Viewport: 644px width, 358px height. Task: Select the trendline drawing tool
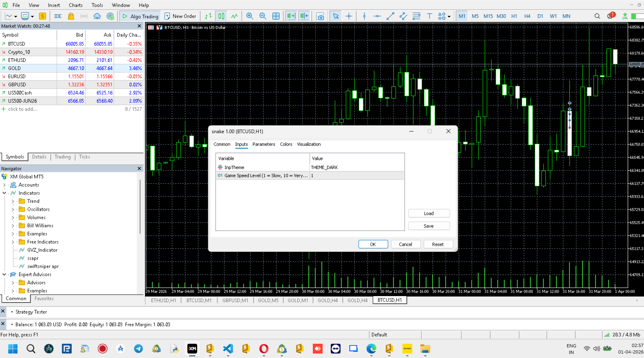[390, 16]
